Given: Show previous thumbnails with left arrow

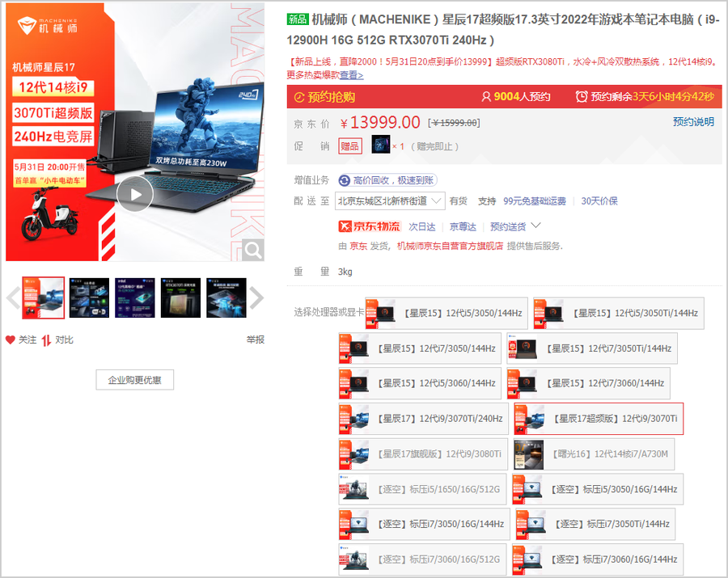Looking at the screenshot, I should point(12,298).
